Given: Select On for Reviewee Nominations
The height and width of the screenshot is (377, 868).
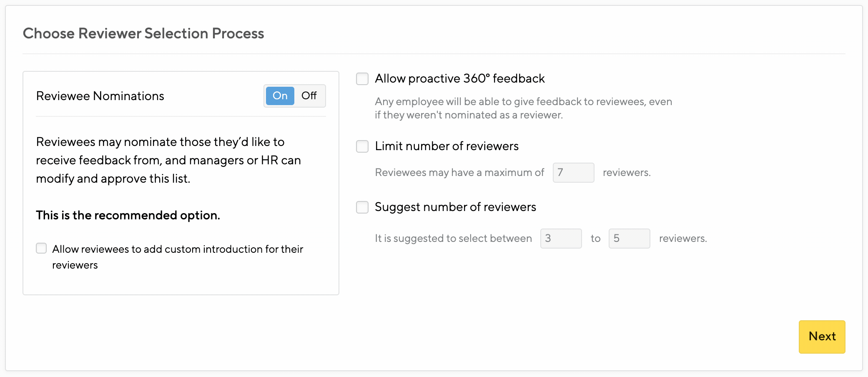Looking at the screenshot, I should [x=280, y=96].
